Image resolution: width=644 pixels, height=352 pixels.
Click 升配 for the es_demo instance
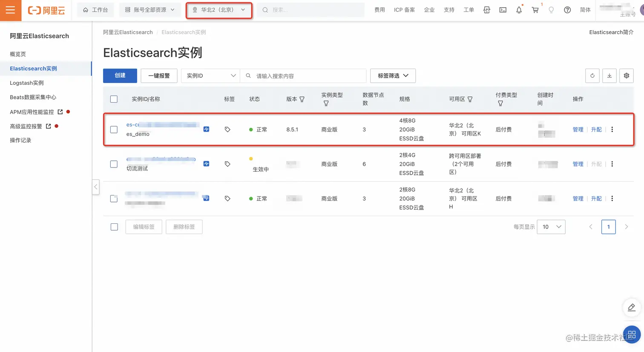click(x=596, y=130)
